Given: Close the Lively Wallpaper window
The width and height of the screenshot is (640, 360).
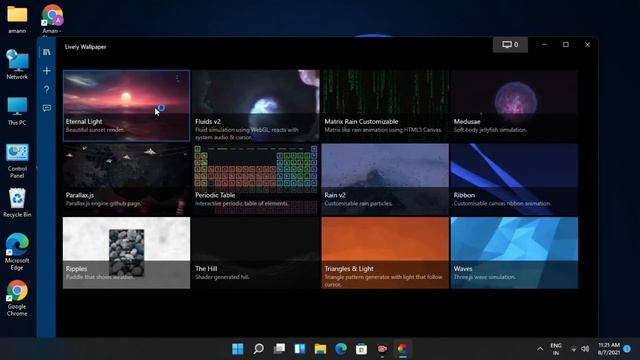Looking at the screenshot, I should point(587,44).
